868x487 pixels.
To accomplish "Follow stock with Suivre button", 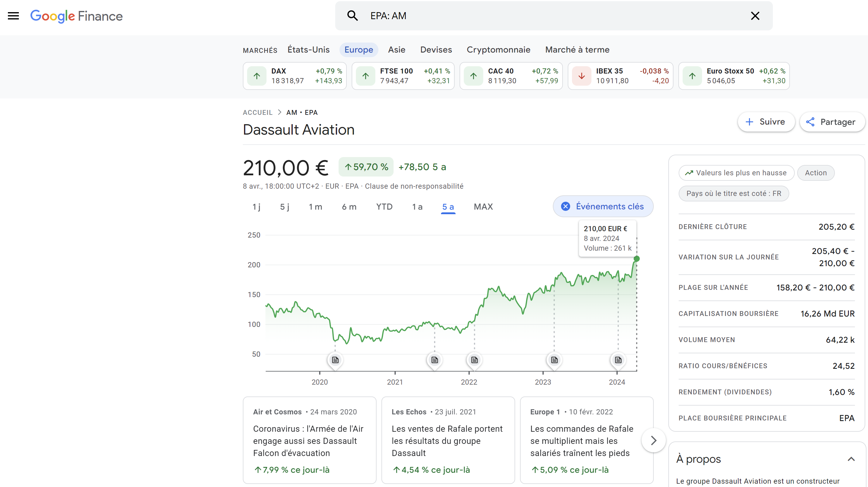I will (x=766, y=122).
